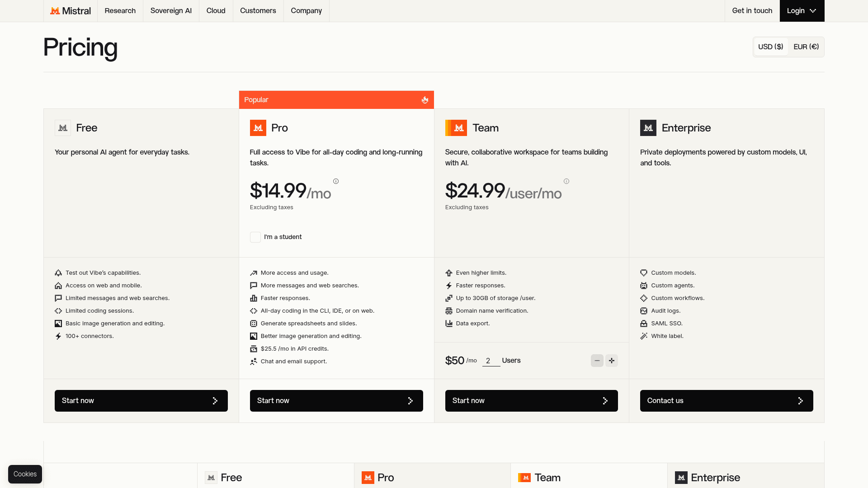Open the Cloud menu
This screenshot has height=488, width=868.
point(216,11)
